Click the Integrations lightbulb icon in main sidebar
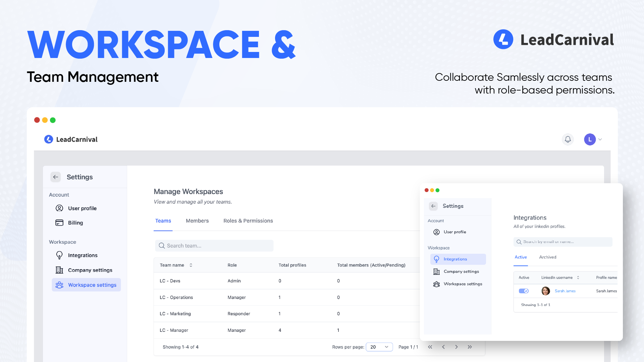This screenshot has height=362, width=644. point(59,255)
